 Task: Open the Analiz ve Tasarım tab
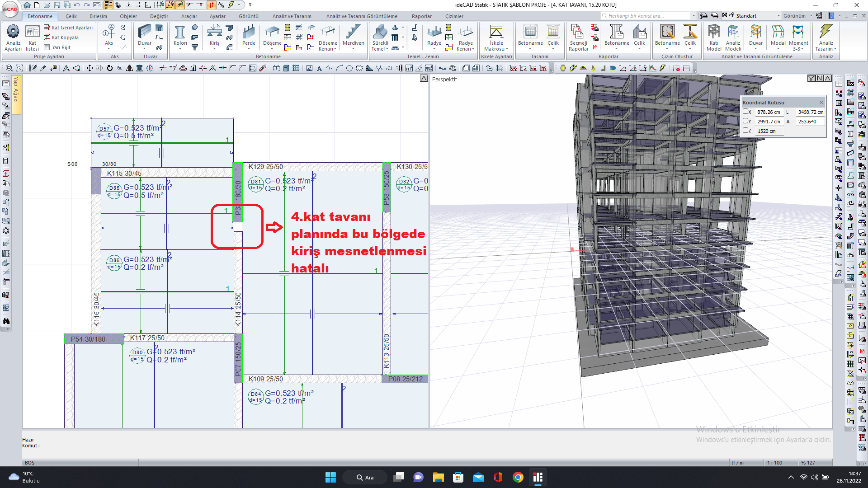pyautogui.click(x=292, y=16)
